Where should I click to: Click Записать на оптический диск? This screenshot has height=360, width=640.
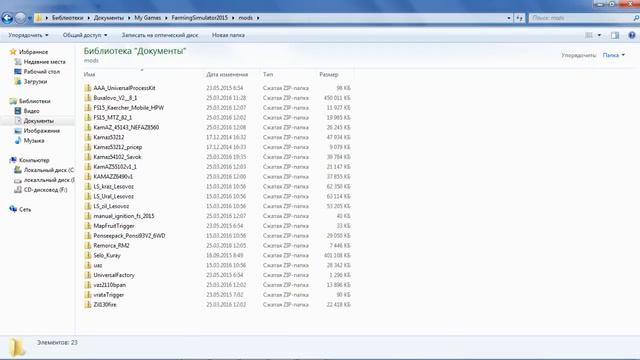point(160,36)
